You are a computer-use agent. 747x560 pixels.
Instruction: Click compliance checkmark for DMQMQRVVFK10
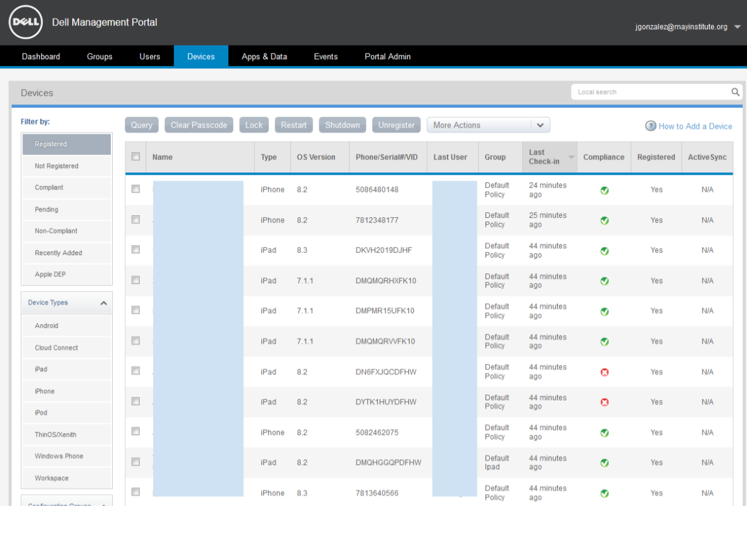pyautogui.click(x=604, y=342)
